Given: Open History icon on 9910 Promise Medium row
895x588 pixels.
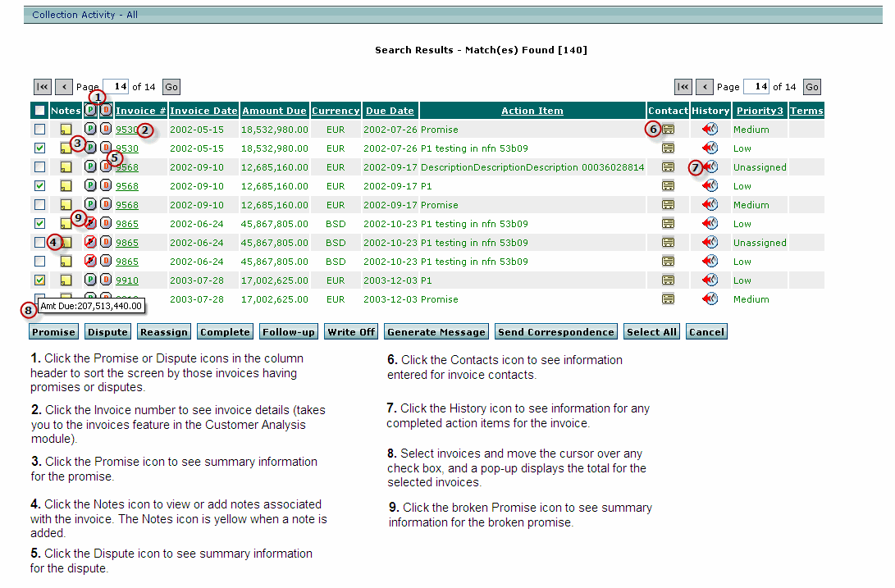Looking at the screenshot, I should tap(710, 299).
